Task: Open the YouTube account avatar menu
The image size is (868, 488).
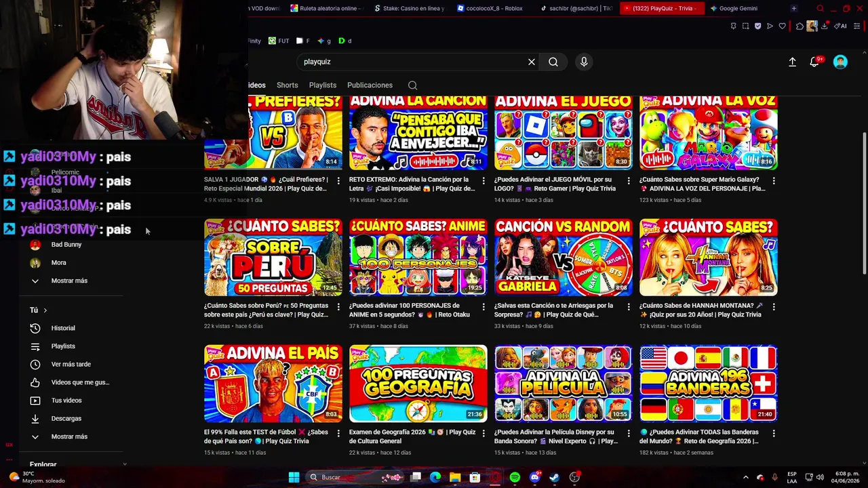Action: [840, 62]
